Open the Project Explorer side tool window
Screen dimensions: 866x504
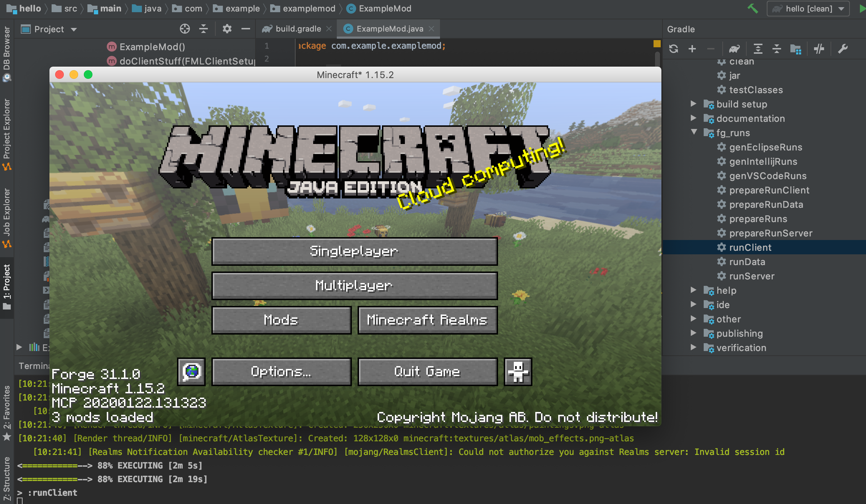click(7, 134)
